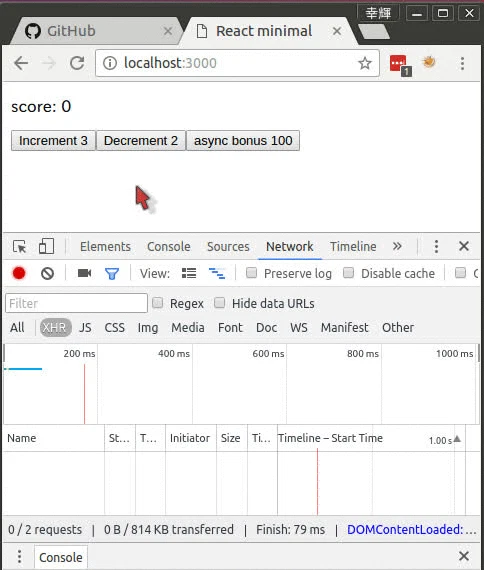
Task: Open the Timeline panel tab
Action: tap(353, 246)
